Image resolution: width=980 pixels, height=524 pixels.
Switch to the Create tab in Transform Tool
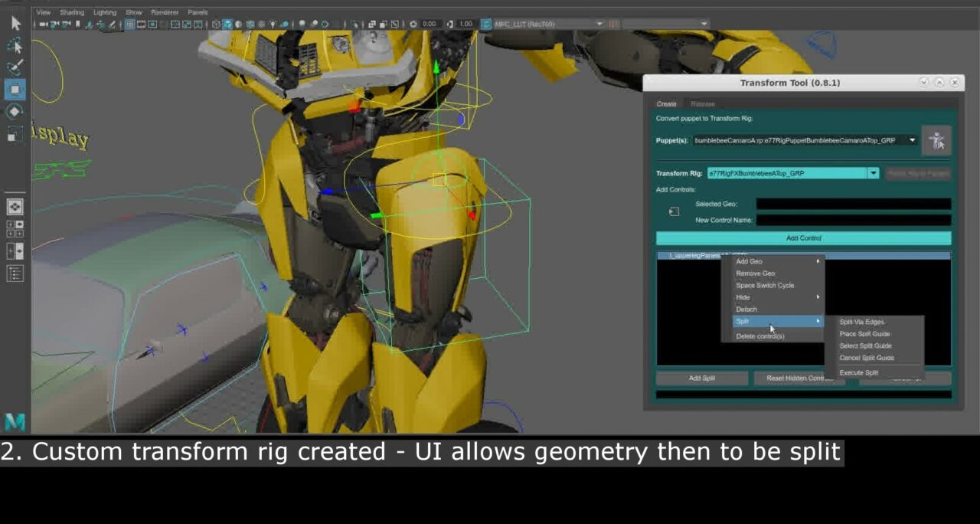[x=667, y=104]
